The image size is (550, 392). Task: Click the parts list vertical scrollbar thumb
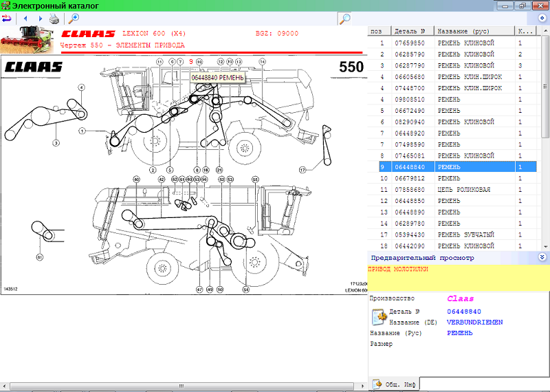(x=545, y=87)
